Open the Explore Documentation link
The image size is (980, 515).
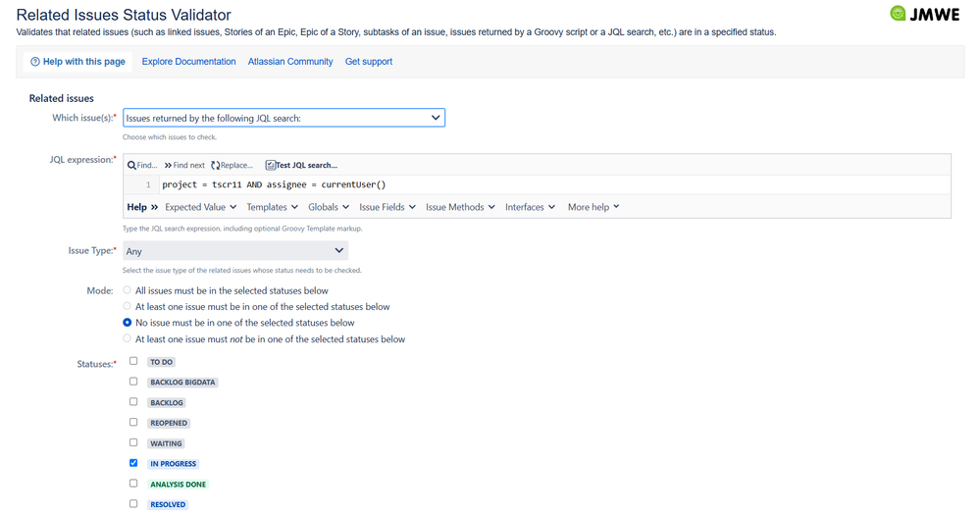tap(188, 61)
